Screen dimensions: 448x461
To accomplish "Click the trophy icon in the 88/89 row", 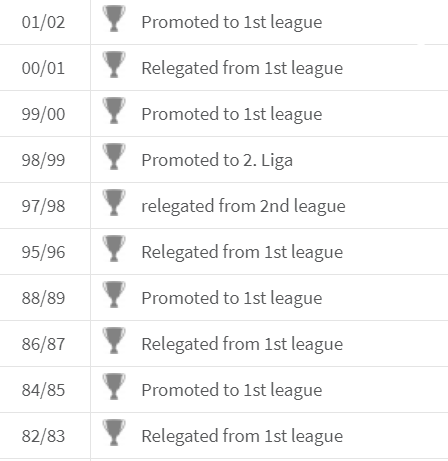I will pyautogui.click(x=114, y=295).
